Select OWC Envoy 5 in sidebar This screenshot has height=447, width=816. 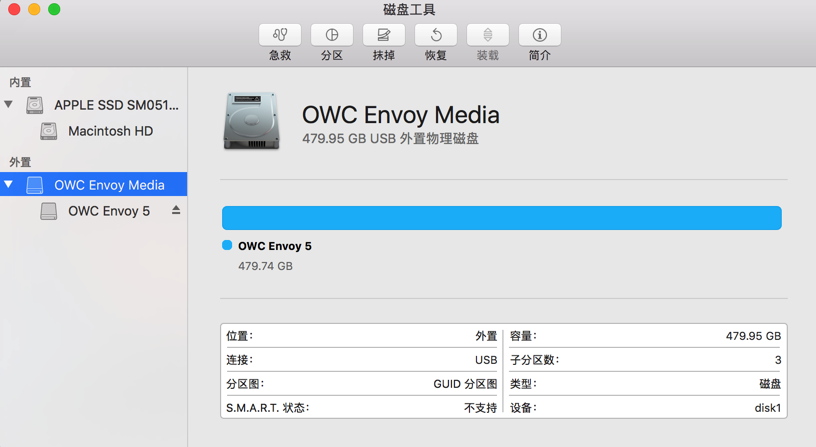tap(109, 211)
